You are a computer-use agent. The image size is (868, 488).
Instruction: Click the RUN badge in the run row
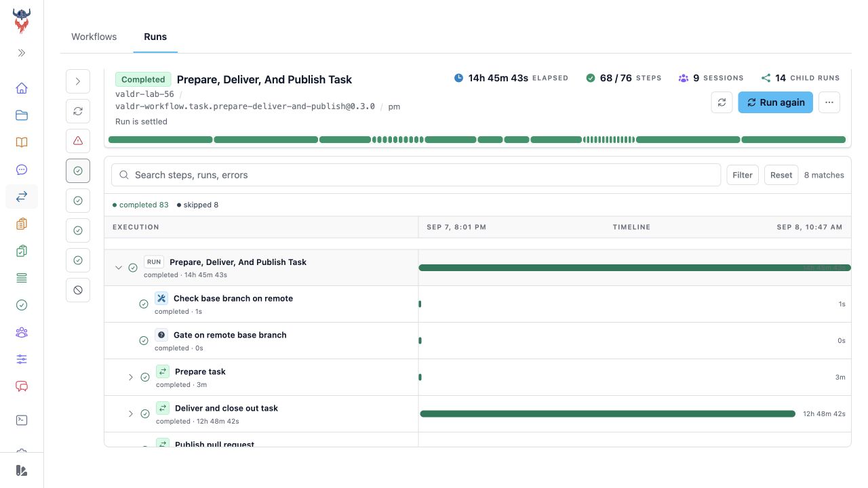click(154, 262)
